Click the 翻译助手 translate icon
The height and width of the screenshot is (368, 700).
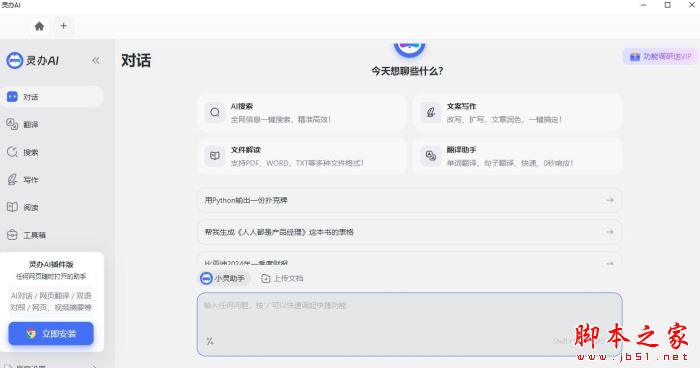431,156
